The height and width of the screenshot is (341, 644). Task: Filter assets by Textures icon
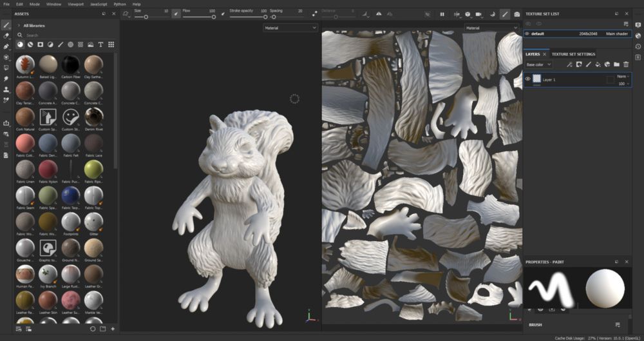click(x=80, y=44)
